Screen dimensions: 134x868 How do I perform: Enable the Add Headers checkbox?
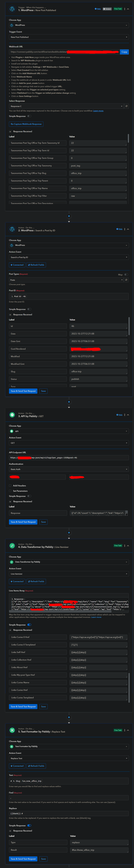pyautogui.click(x=10, y=486)
